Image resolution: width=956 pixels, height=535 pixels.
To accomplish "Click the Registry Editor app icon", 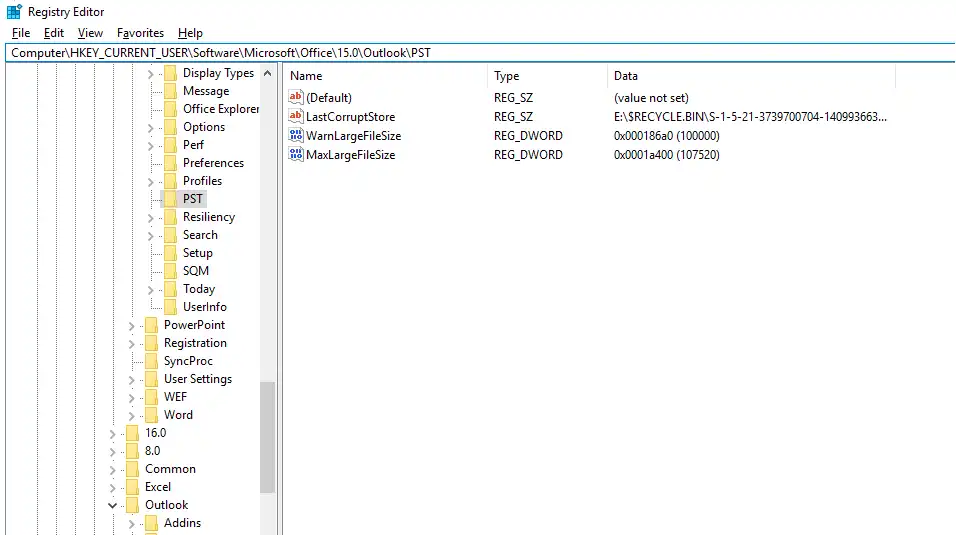I will (14, 12).
